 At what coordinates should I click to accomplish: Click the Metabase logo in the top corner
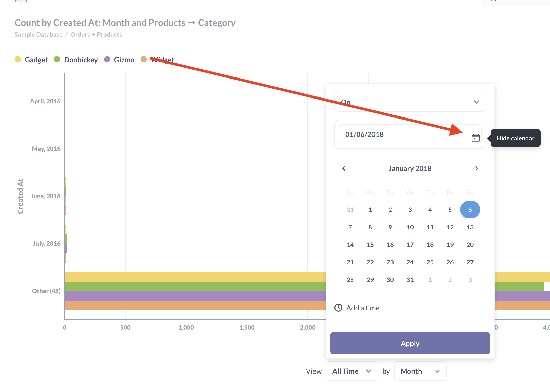point(21,2)
